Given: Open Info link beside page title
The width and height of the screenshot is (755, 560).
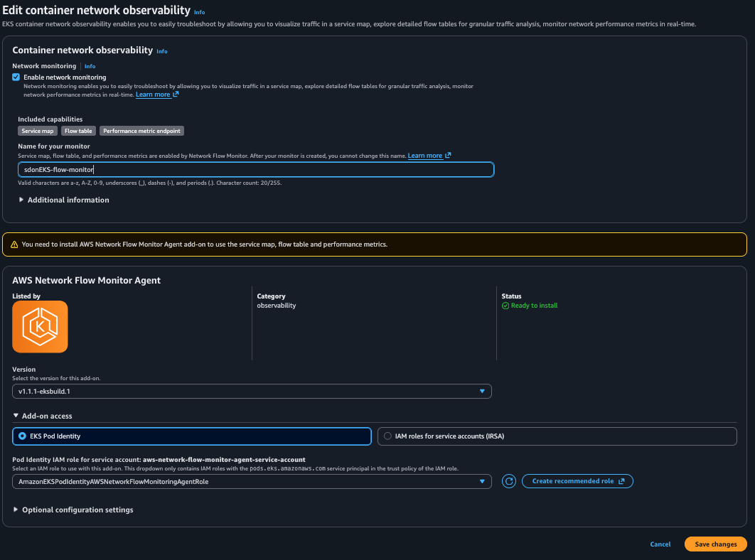Looking at the screenshot, I should click(199, 13).
